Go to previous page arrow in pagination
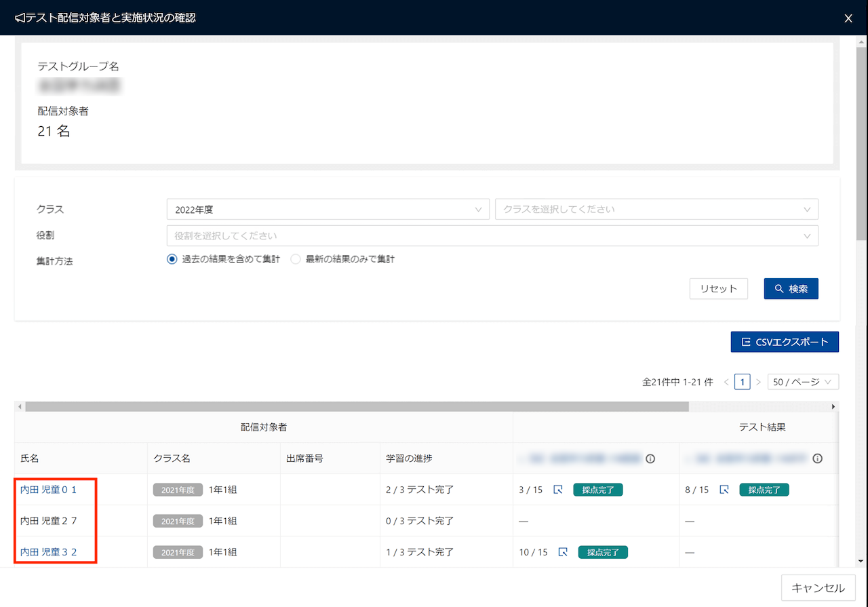Screen dimensions: 868x607 [726, 382]
